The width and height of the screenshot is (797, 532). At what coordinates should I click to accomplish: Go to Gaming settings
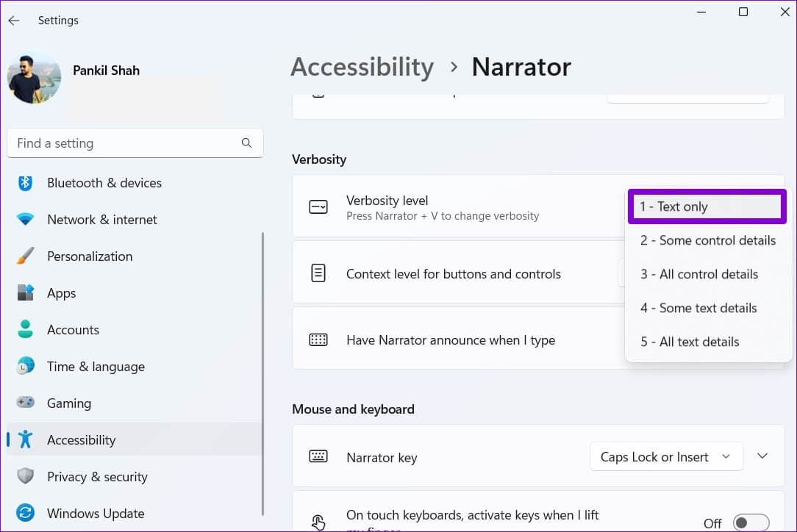coord(135,403)
